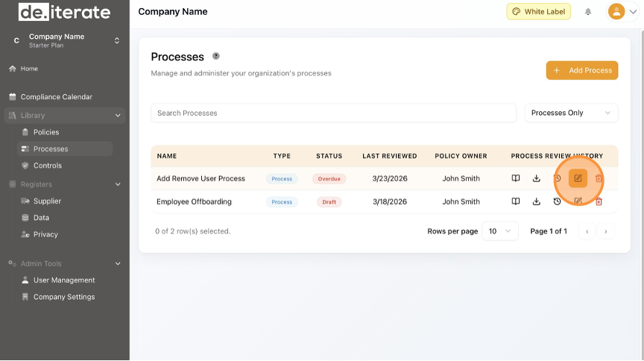The width and height of the screenshot is (644, 361).
Task: Edit the Add Remove User Process
Action: click(578, 179)
